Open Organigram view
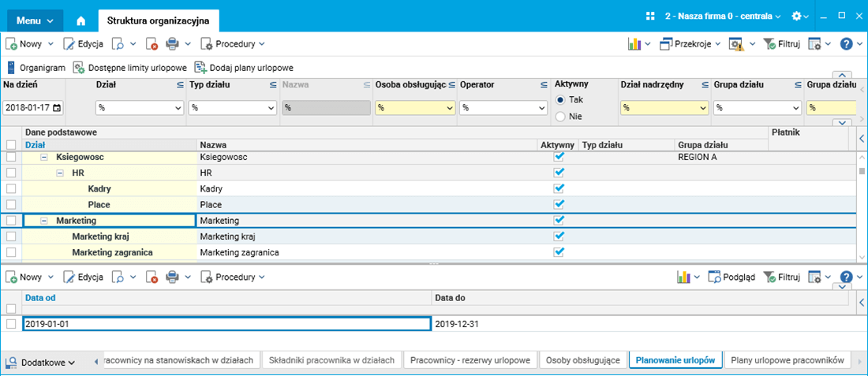 36,68
